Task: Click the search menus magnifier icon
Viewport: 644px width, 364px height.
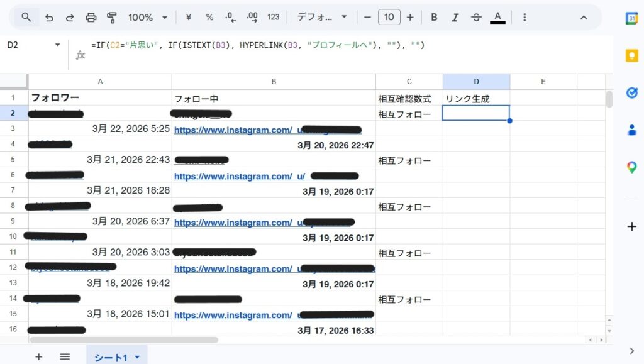Action: [26, 18]
